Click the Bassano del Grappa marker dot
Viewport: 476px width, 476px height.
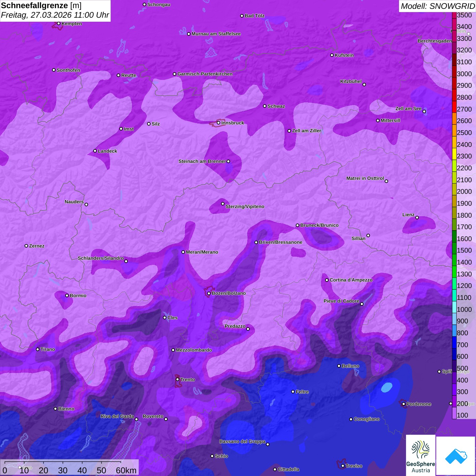coord(268,444)
